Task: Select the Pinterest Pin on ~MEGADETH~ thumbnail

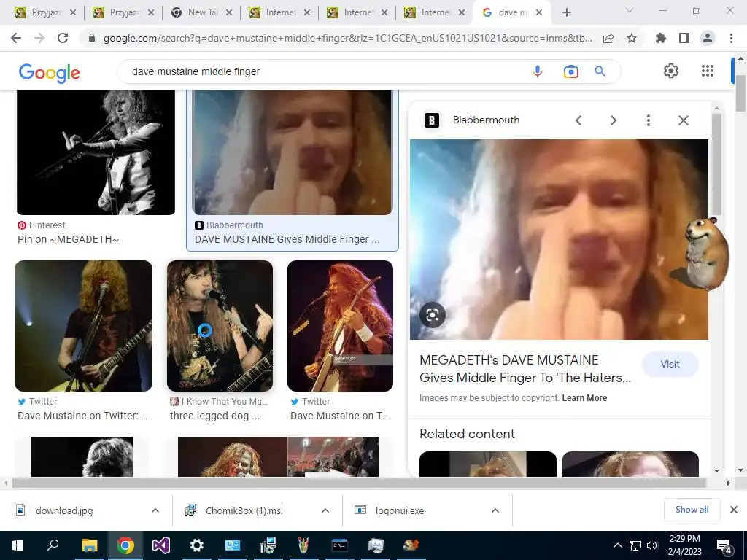Action: (96, 152)
